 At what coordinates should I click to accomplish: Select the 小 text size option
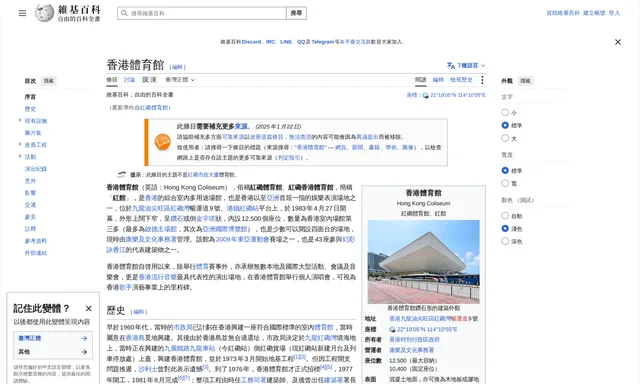(x=505, y=112)
